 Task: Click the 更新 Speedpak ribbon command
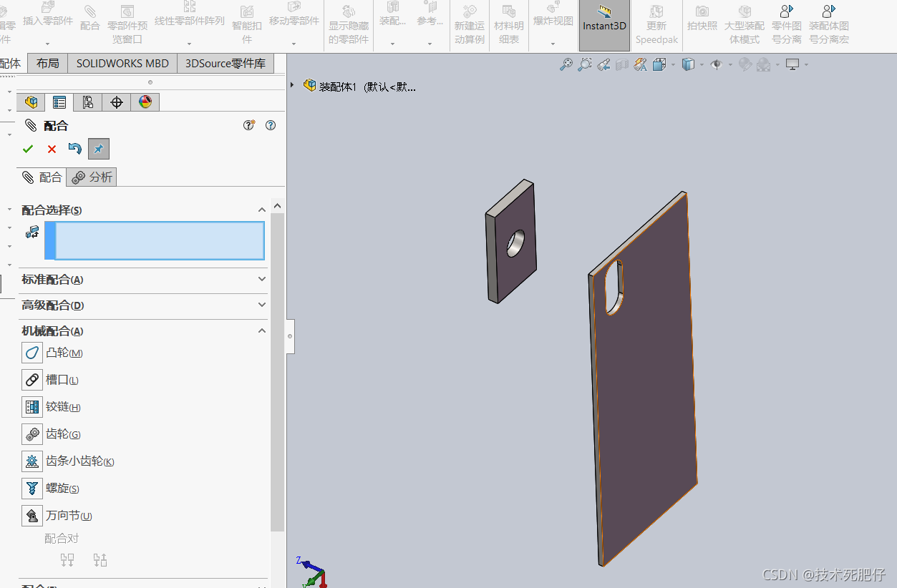click(656, 25)
